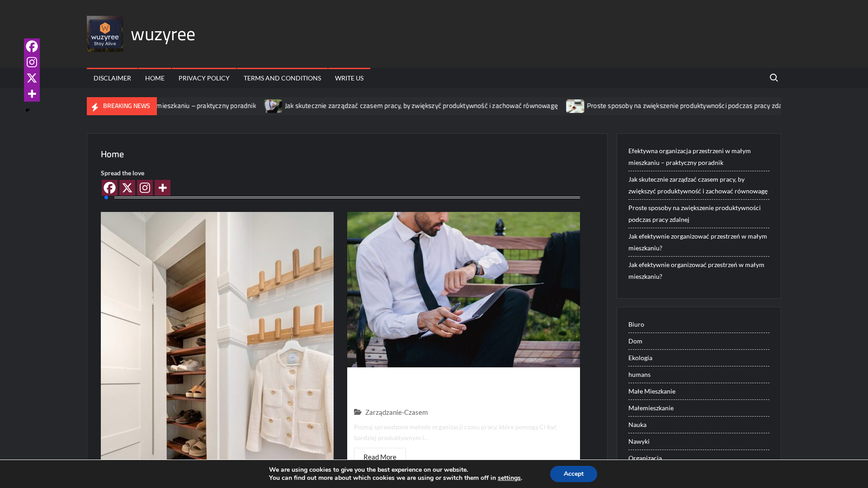Click ticker thumbnail of man with clipboard

pos(273,106)
